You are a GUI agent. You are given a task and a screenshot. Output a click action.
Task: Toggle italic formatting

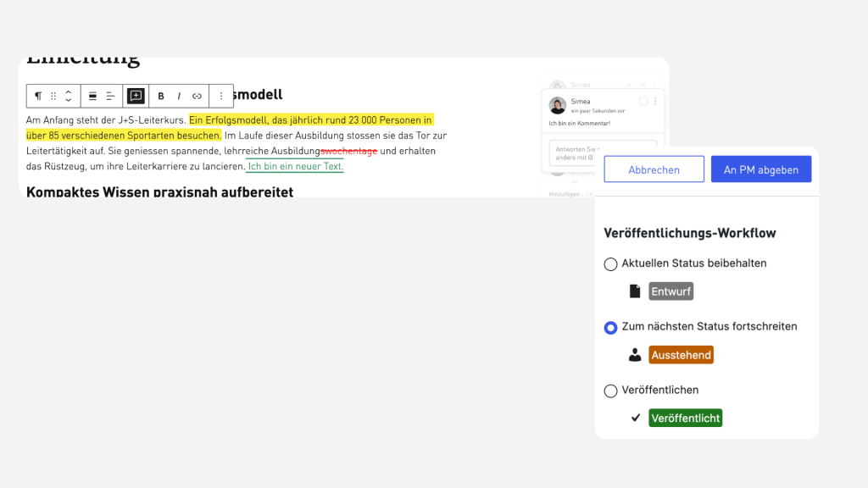pyautogui.click(x=179, y=97)
